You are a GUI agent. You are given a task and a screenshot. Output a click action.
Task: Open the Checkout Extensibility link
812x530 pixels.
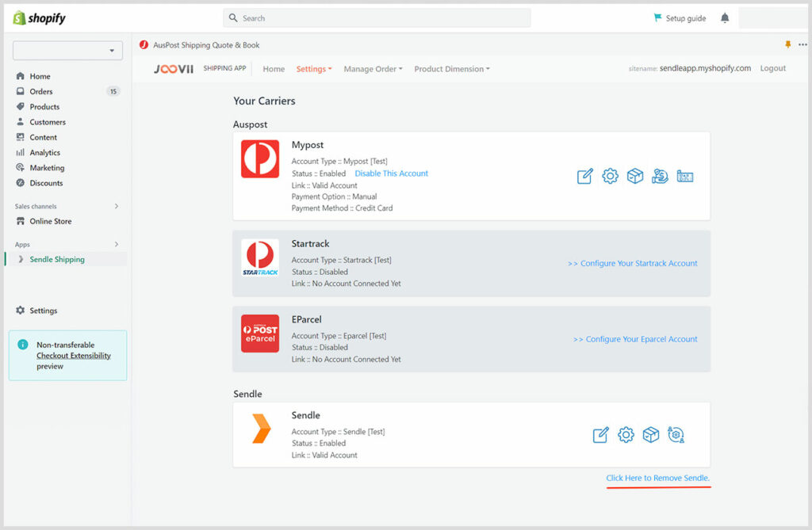click(x=74, y=356)
